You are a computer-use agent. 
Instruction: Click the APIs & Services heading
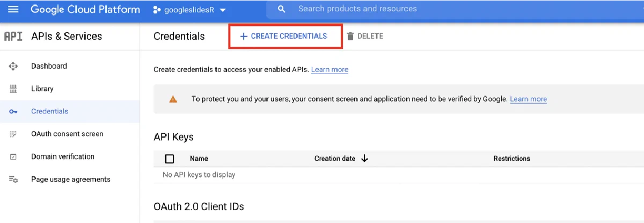[x=67, y=36]
